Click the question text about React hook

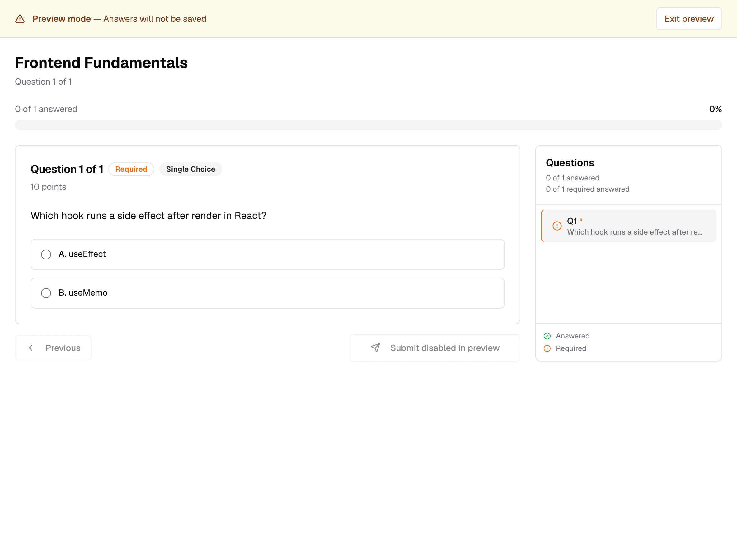(x=148, y=216)
